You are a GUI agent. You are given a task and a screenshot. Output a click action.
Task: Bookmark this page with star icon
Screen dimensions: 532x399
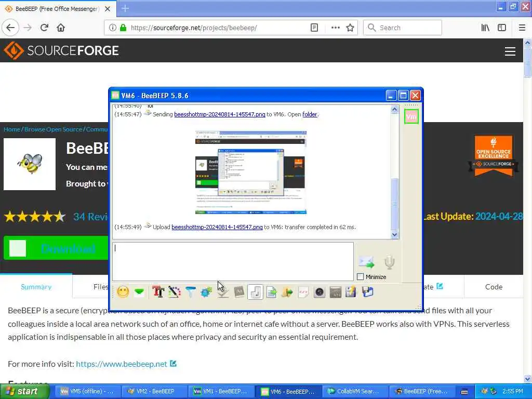click(x=350, y=28)
